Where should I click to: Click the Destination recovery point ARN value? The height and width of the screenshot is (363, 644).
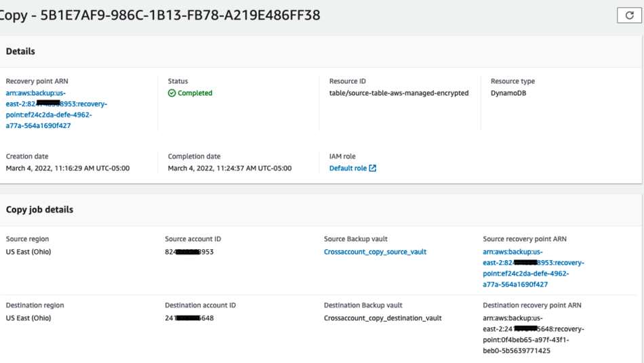click(533, 335)
